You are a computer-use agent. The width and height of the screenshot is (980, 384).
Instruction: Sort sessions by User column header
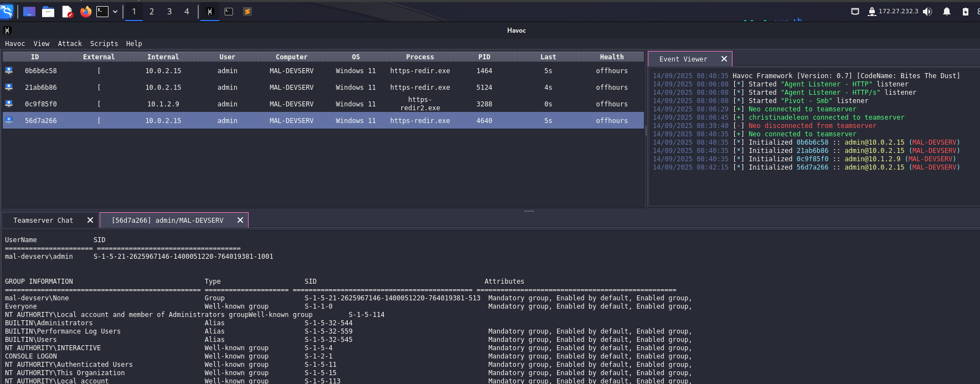(x=228, y=57)
